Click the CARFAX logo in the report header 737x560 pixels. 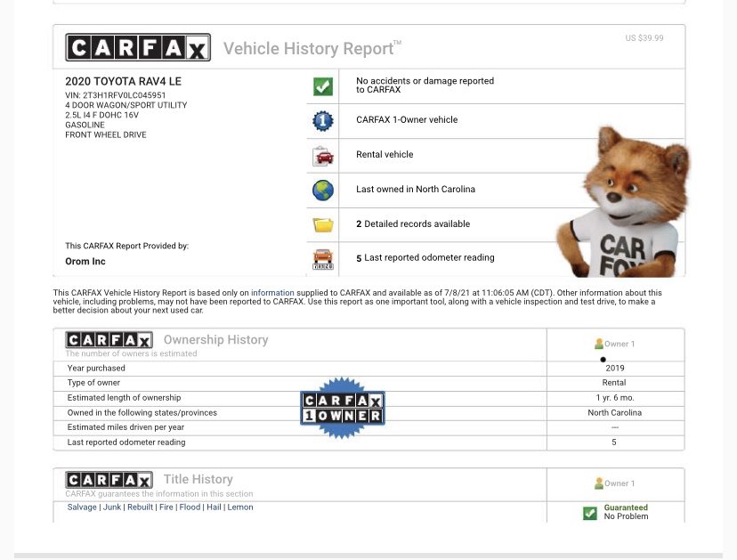[x=138, y=47]
